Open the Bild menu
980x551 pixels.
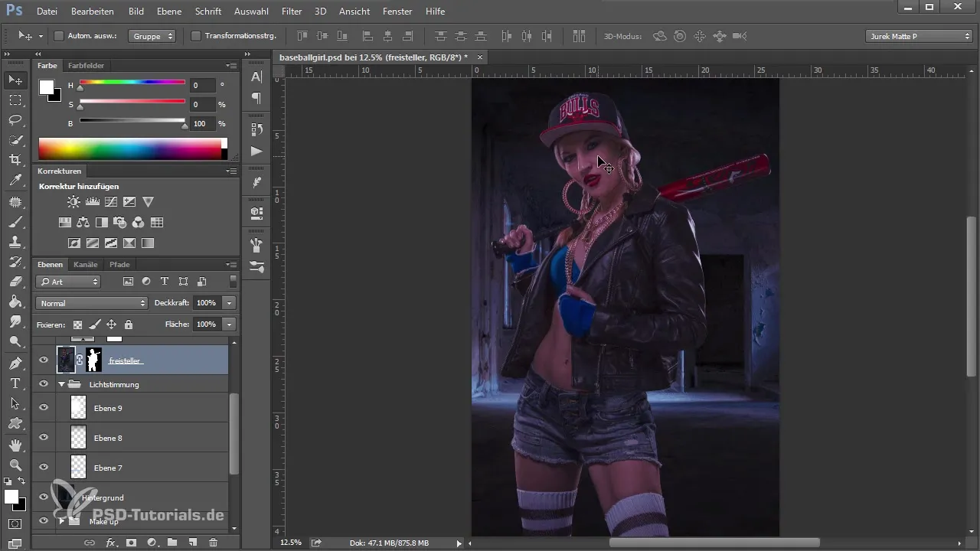(x=136, y=11)
